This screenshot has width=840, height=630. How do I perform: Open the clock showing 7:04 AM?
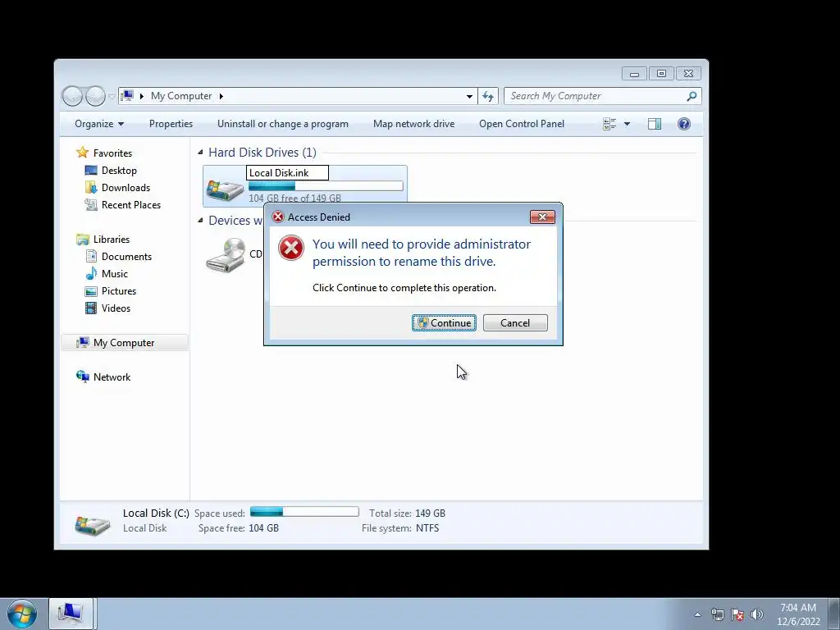[798, 614]
